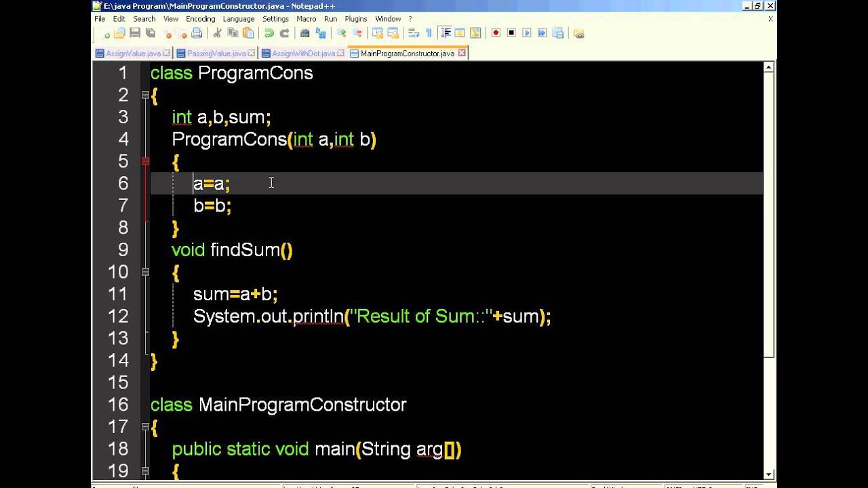Click the Synchronize Horizontal Scrolling icon
This screenshot has height=488, width=868.
(393, 33)
